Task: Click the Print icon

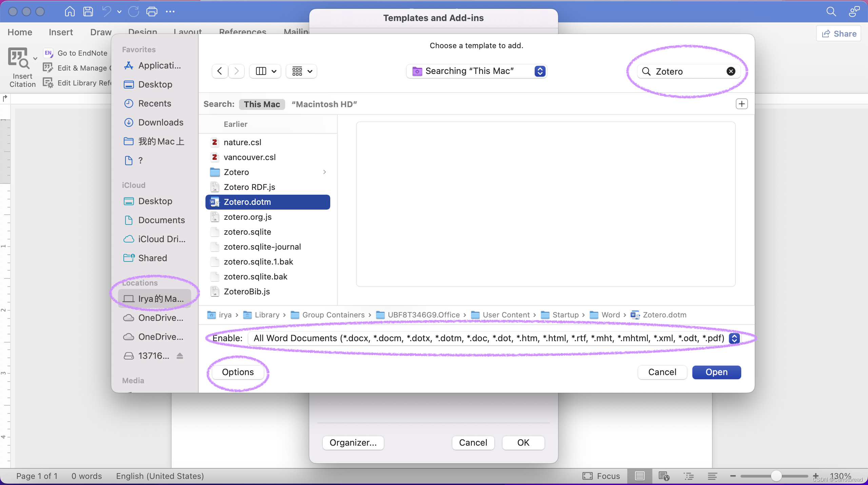Action: click(x=152, y=12)
